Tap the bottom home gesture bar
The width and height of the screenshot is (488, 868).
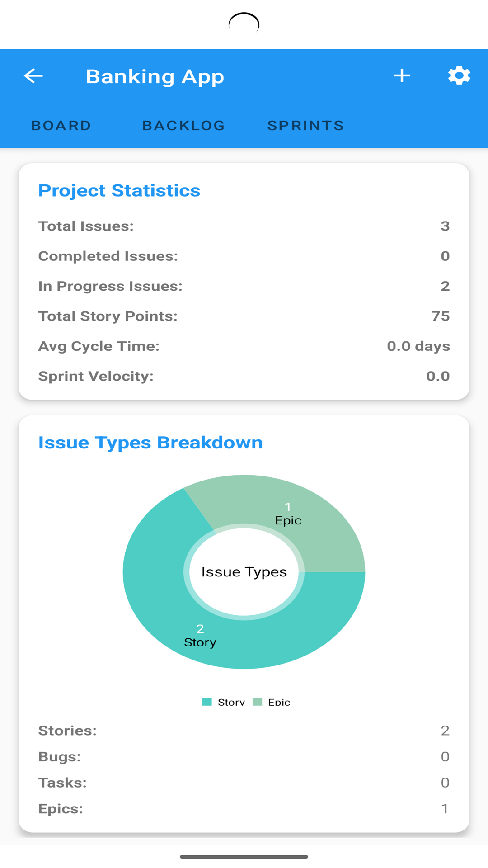pos(244,856)
